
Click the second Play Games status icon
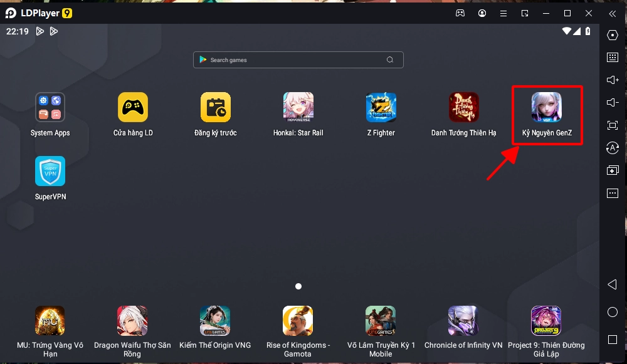[x=53, y=31]
